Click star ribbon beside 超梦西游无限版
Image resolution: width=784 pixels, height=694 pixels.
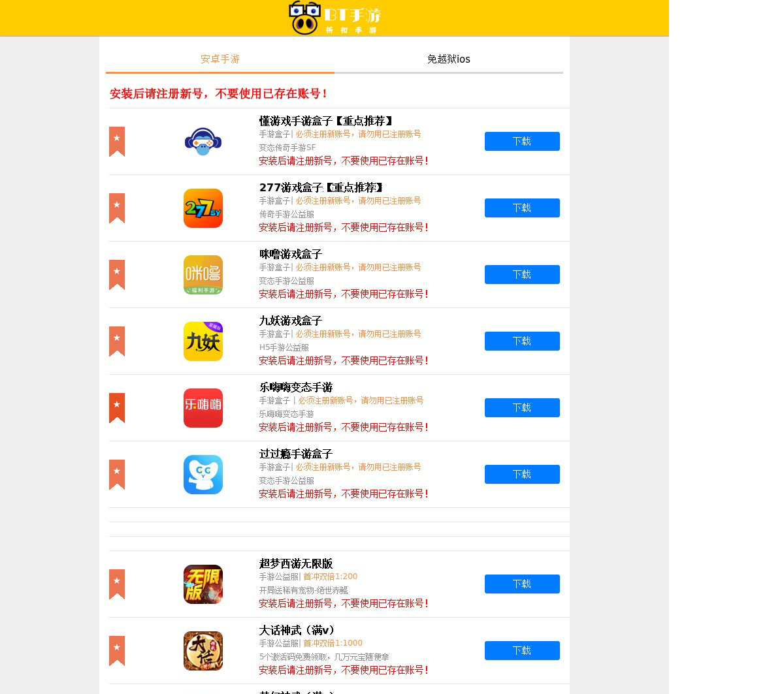(117, 584)
